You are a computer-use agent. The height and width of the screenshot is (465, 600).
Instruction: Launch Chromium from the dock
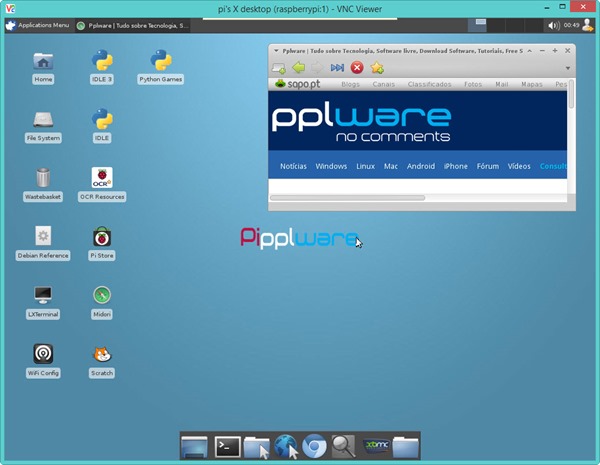(314, 446)
